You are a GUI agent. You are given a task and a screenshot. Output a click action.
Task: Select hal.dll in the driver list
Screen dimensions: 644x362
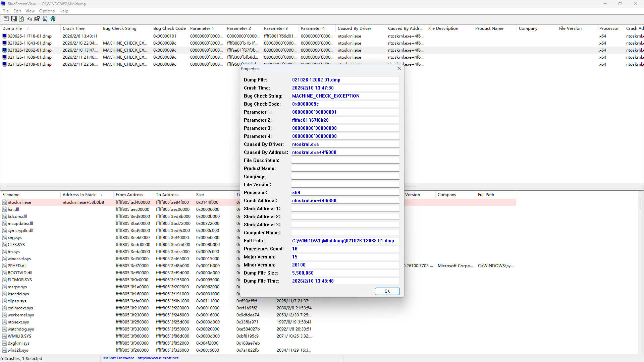click(x=13, y=209)
